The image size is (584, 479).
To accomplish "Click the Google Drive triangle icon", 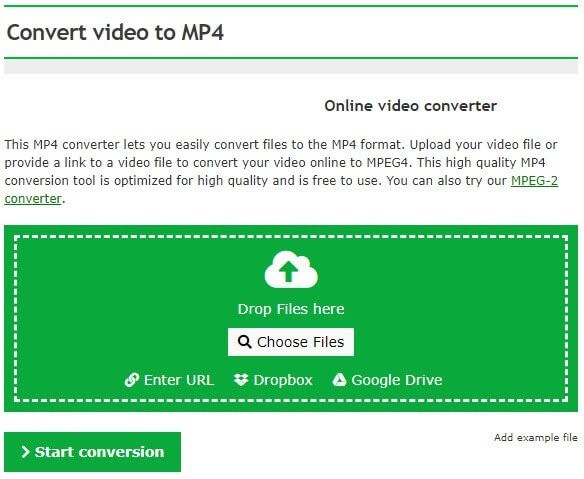I will 339,380.
